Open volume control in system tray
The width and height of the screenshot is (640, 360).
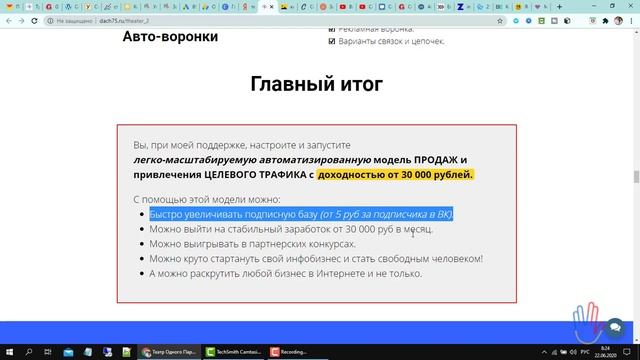(x=573, y=352)
